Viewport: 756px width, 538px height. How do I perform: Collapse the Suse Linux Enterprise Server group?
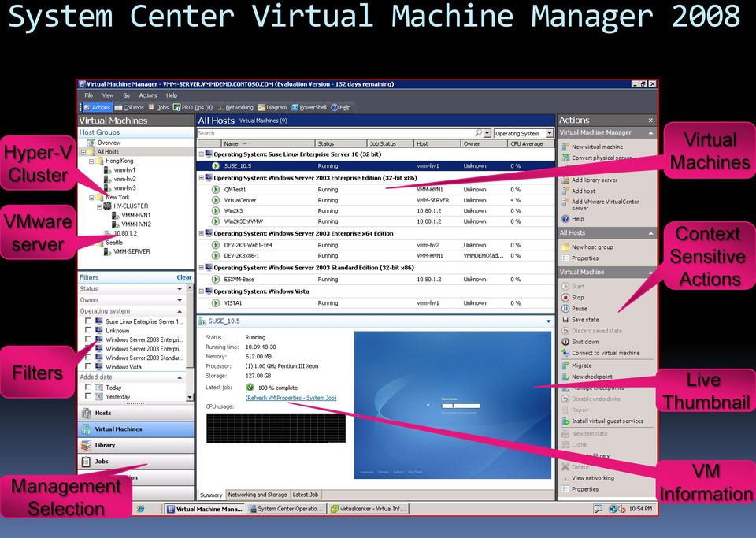(202, 154)
